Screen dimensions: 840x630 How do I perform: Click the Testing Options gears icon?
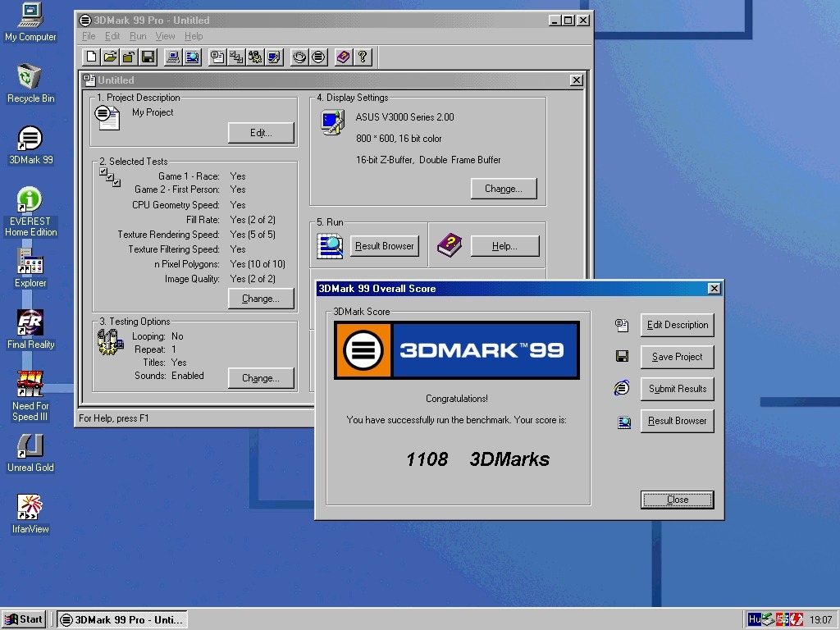(109, 342)
